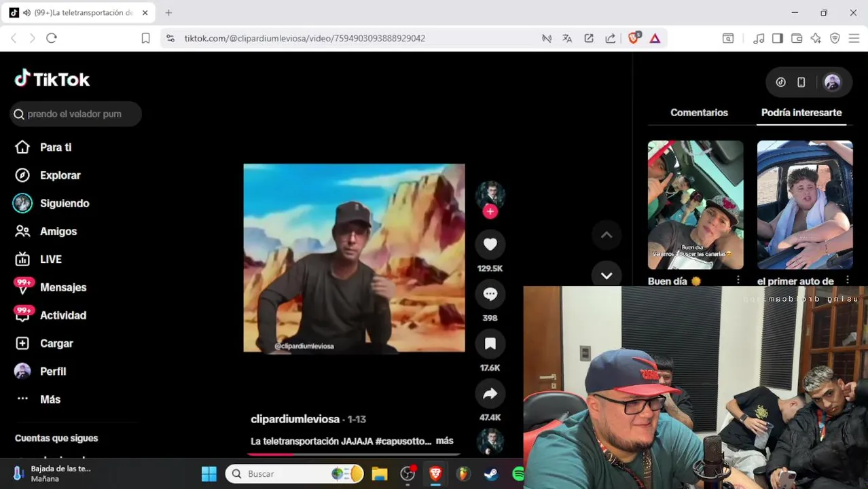Open the weather widget on the taskbar

tap(52, 474)
